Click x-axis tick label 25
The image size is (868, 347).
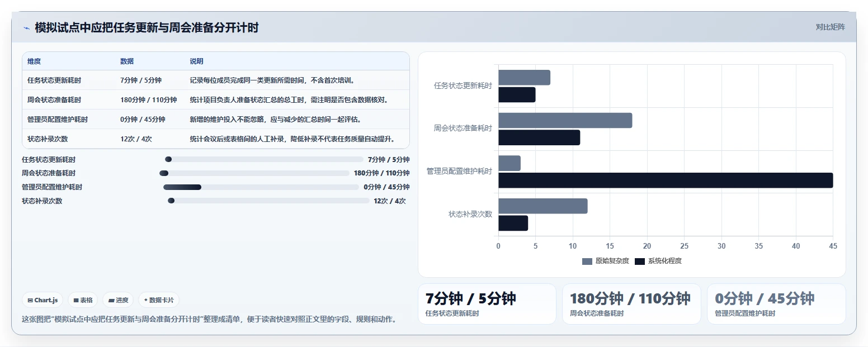coord(685,246)
